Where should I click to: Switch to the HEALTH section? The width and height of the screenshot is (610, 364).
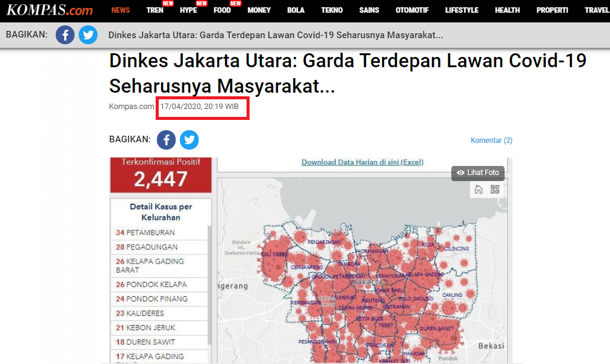[x=507, y=10]
